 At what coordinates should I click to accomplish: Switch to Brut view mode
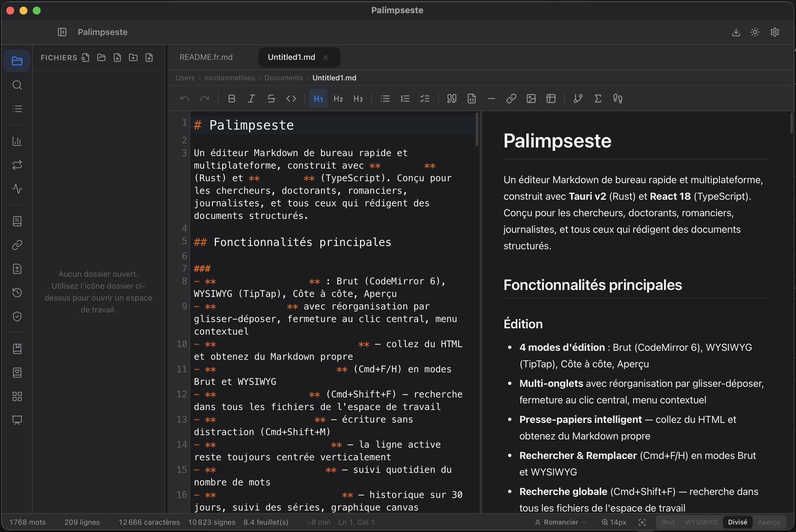(668, 522)
